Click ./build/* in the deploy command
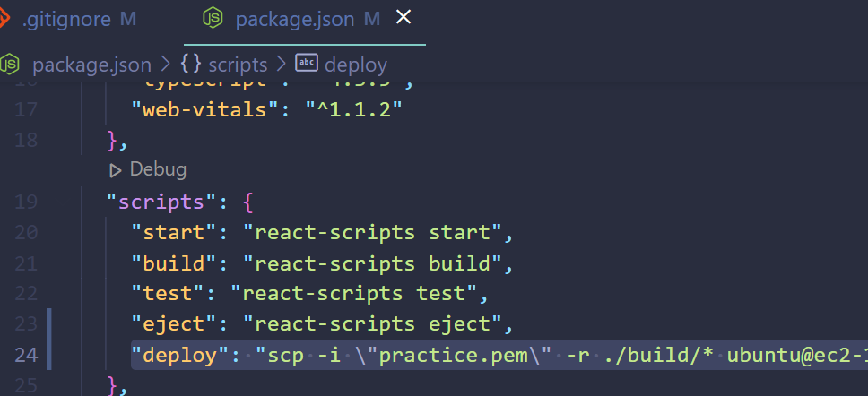Viewport: 868px width, 396px height. [659, 355]
